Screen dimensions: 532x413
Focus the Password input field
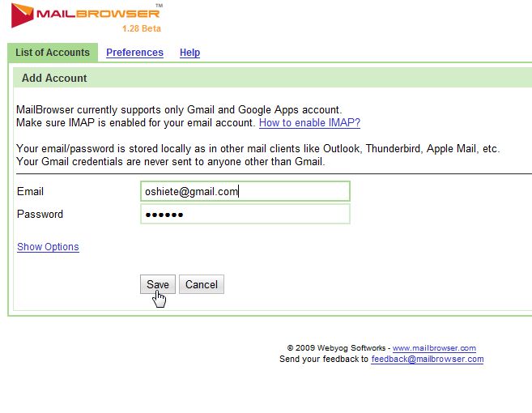(245, 214)
